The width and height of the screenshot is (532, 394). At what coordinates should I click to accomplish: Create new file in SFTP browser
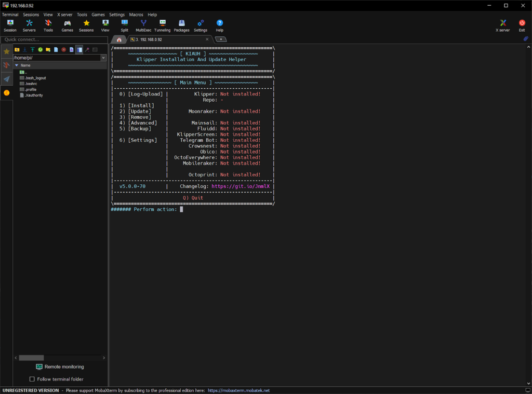click(56, 49)
